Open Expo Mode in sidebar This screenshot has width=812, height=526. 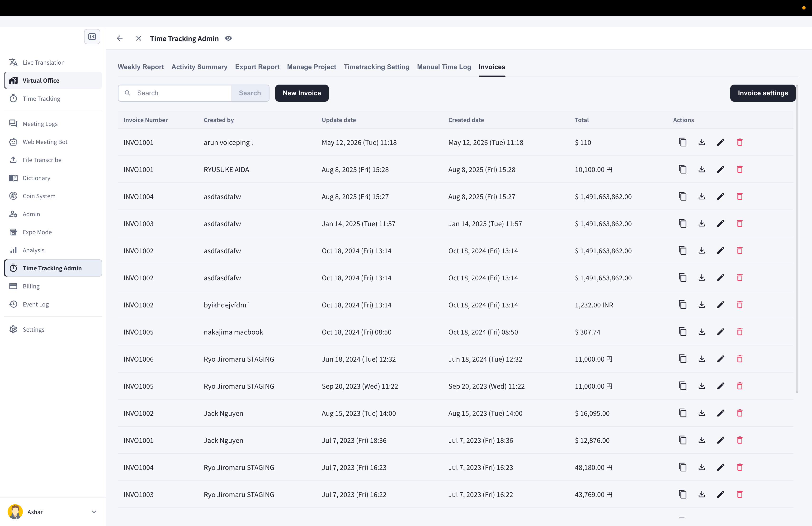[x=53, y=232]
